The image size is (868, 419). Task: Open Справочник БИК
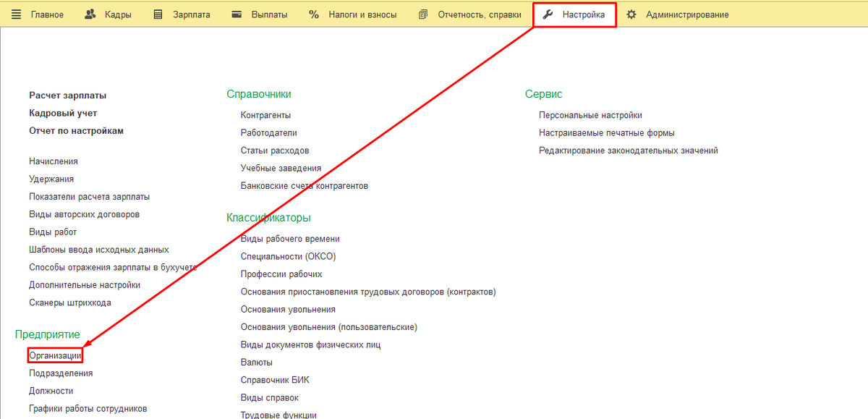tap(275, 380)
